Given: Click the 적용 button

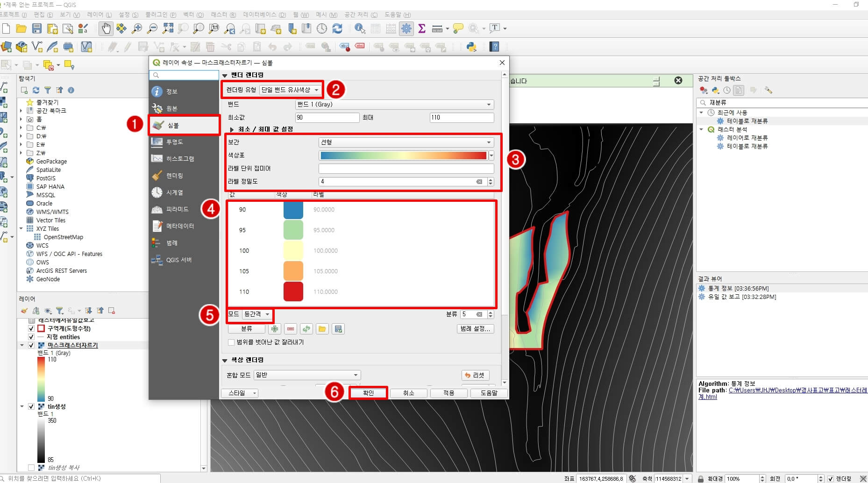Looking at the screenshot, I should tap(448, 393).
